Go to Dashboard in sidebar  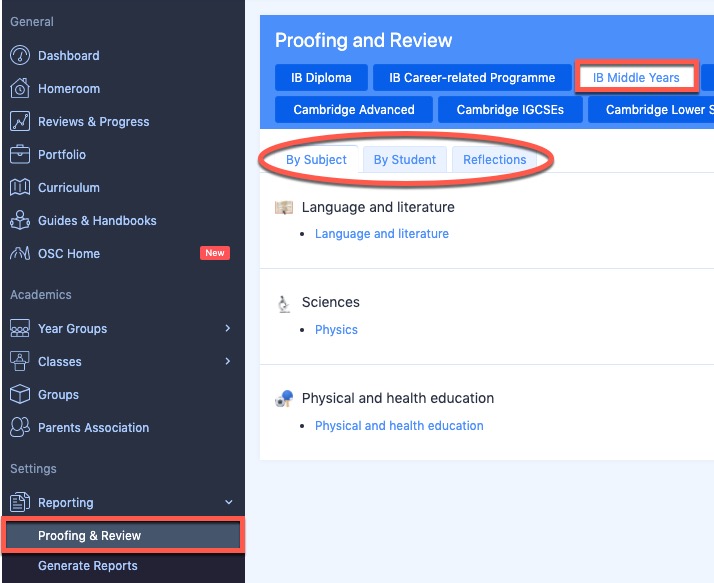click(69, 56)
